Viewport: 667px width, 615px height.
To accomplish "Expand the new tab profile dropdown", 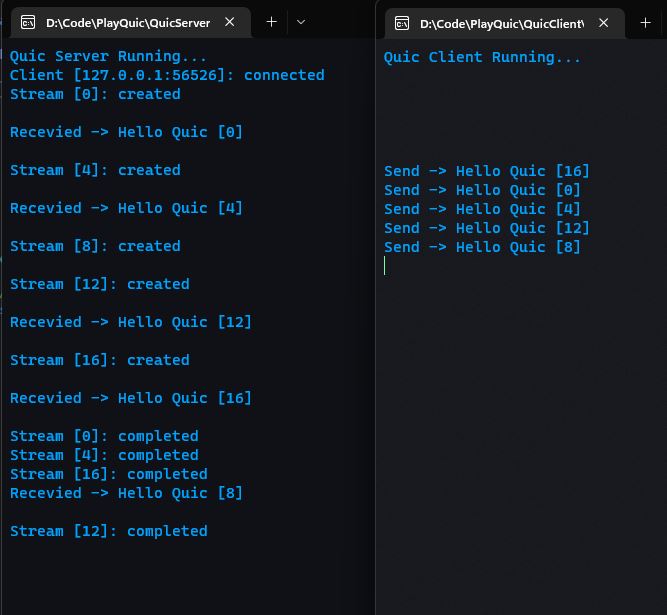I will tap(301, 22).
